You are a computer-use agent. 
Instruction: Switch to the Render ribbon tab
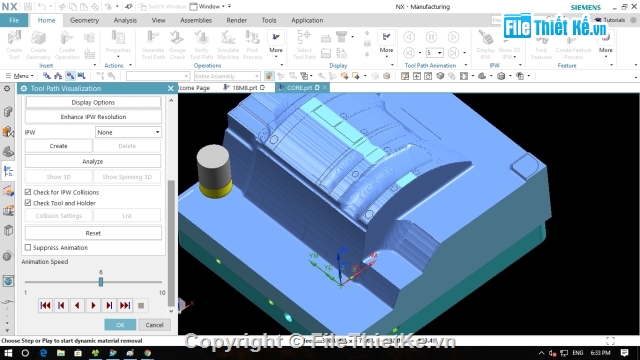pos(236,20)
